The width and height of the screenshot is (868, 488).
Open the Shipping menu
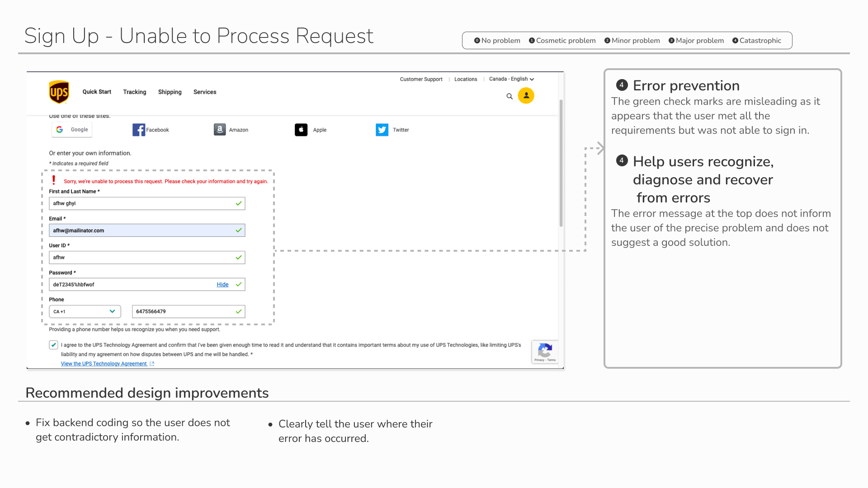(170, 92)
